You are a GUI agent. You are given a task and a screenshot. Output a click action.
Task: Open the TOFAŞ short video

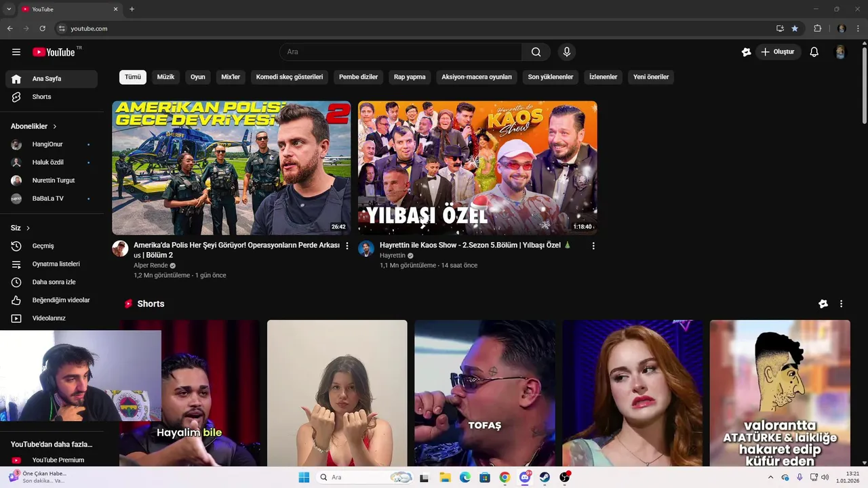pyautogui.click(x=485, y=393)
